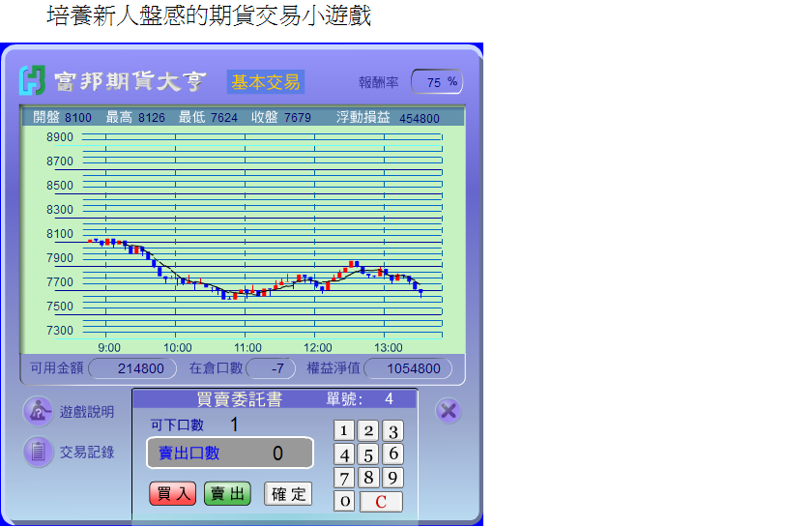Viewport: 812px width, 527px height.
Task: Click the 11:00 time axis label
Action: tap(247, 348)
